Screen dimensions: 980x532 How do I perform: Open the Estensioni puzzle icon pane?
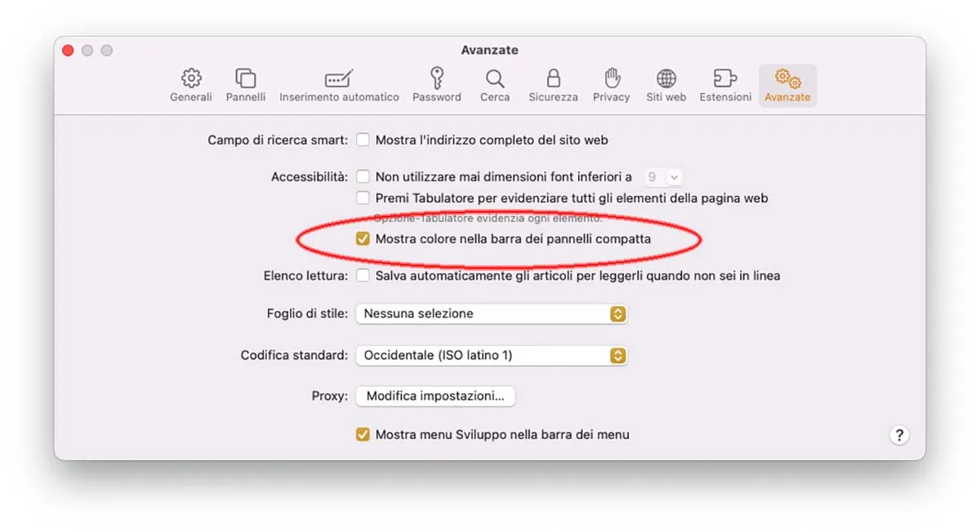pyautogui.click(x=725, y=86)
